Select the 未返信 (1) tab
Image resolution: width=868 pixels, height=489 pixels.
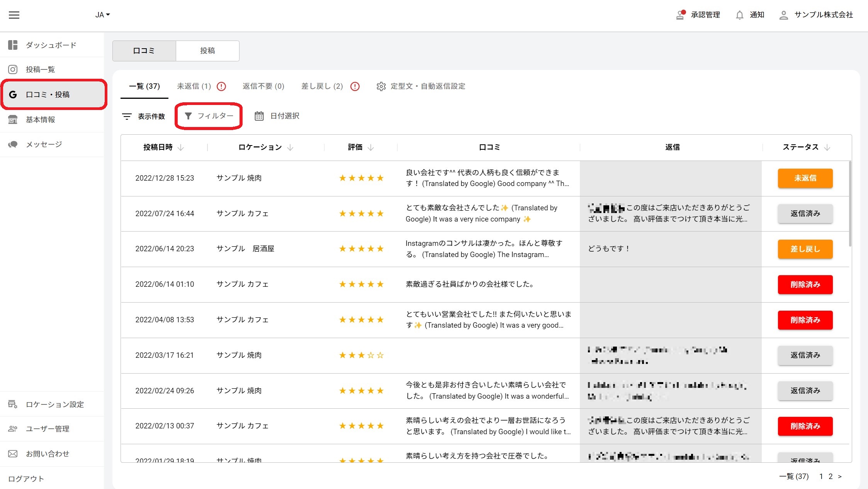194,86
